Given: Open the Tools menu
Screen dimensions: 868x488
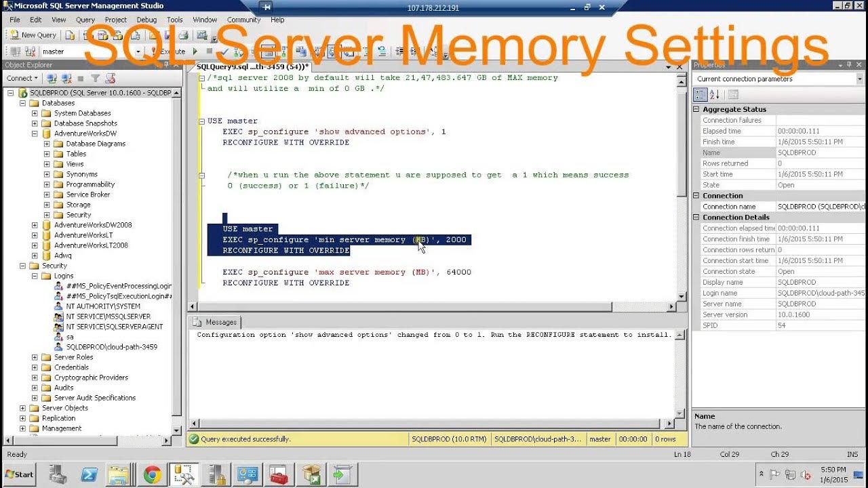Looking at the screenshot, I should click(x=175, y=20).
